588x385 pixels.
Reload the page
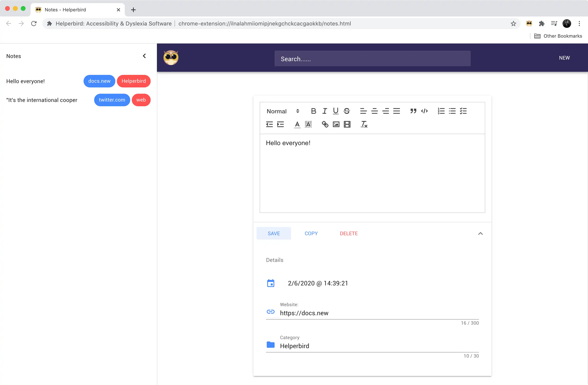pos(34,24)
